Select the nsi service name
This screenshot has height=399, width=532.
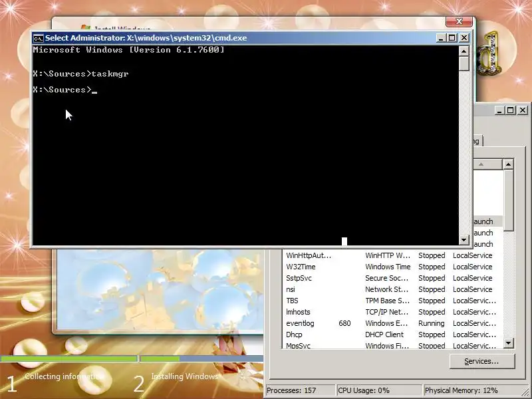tap(291, 289)
